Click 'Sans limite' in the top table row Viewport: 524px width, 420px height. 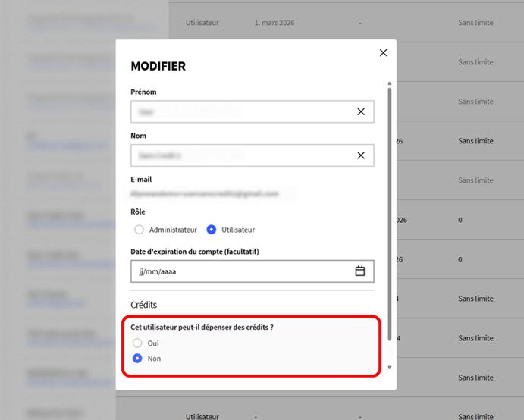[x=475, y=23]
